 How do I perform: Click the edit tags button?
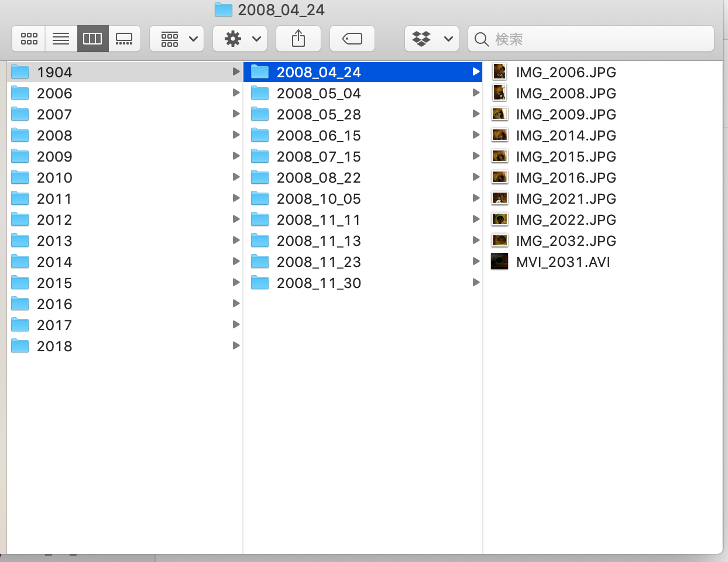click(352, 39)
